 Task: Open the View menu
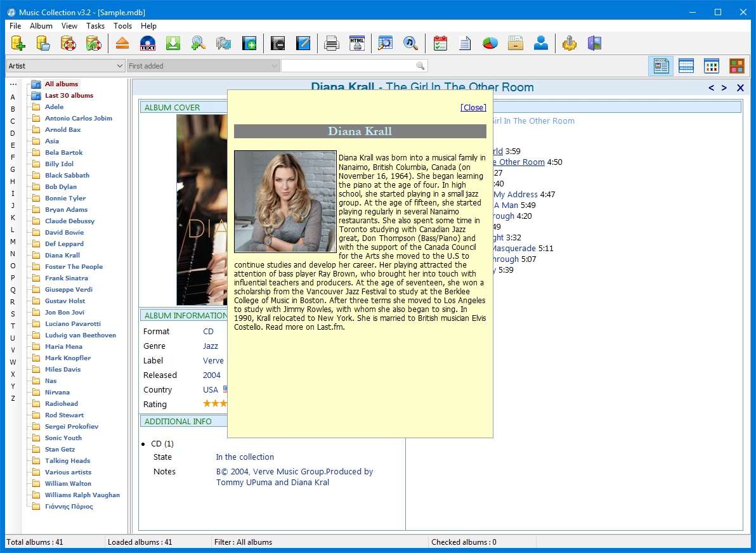[x=69, y=26]
